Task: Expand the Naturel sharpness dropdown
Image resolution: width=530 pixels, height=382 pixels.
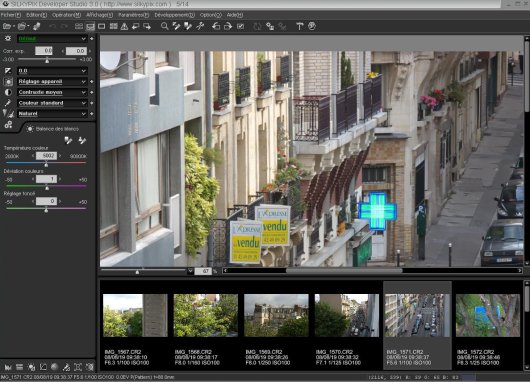Action: pos(83,114)
